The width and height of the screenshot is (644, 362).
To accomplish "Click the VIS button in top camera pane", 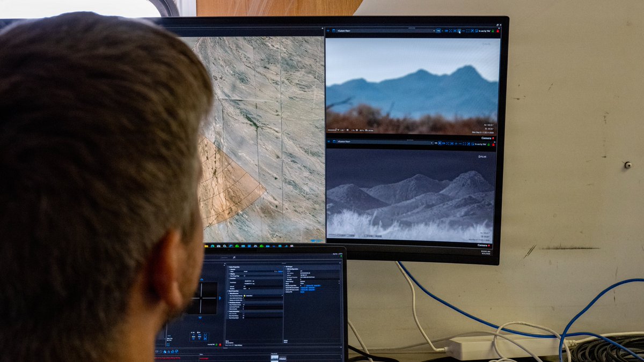I will point(438,31).
